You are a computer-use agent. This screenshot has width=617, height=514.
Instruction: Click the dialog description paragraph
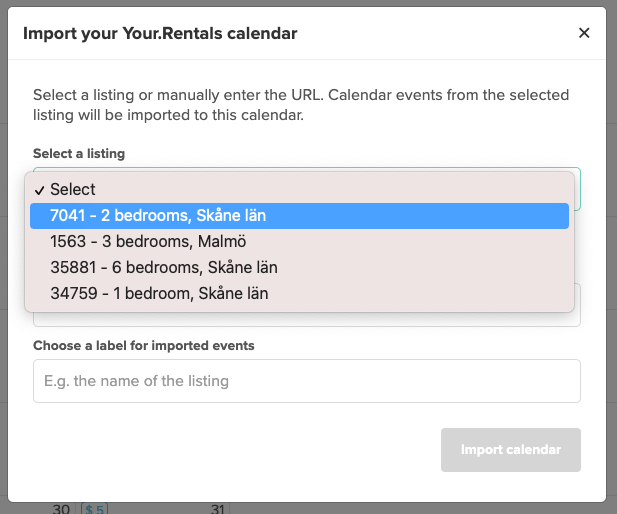tap(301, 105)
